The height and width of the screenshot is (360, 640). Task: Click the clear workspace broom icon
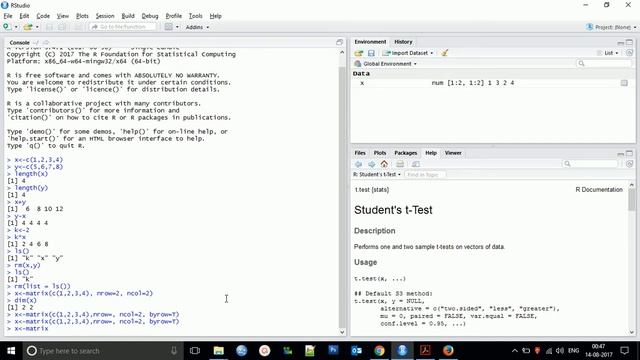coord(444,53)
